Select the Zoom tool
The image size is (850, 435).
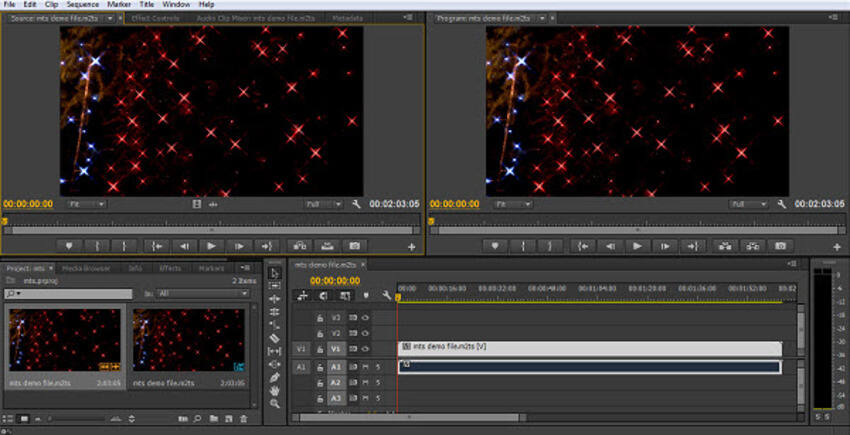point(275,403)
